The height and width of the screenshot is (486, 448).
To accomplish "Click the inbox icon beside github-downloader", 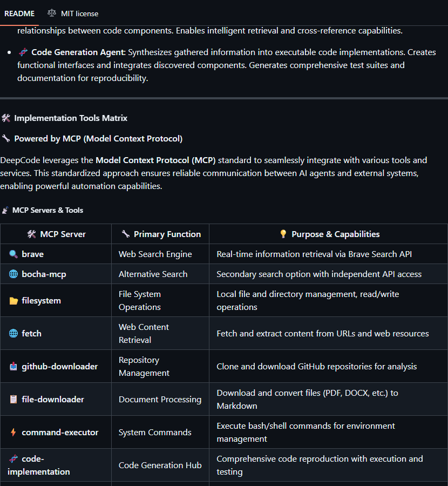I will click(13, 366).
